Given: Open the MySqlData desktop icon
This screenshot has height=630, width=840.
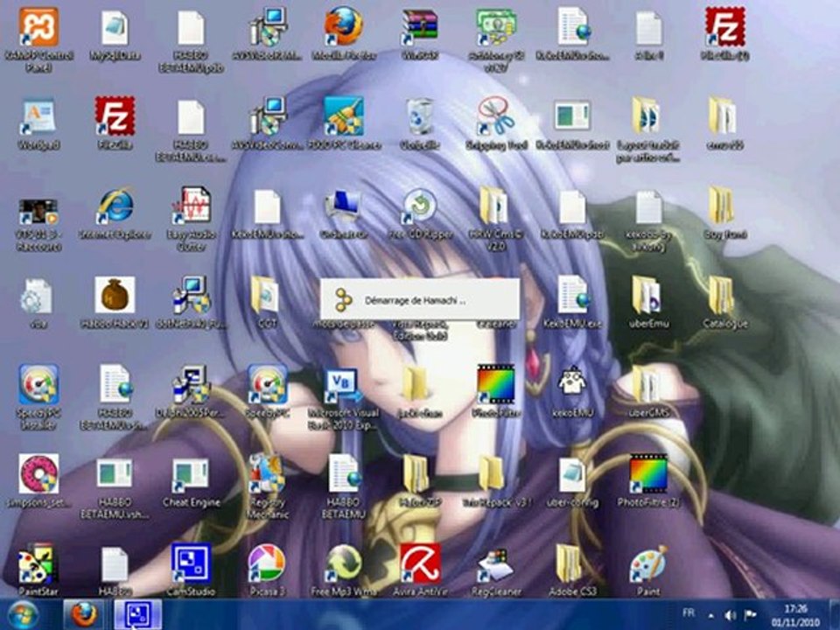Looking at the screenshot, I should click(115, 28).
